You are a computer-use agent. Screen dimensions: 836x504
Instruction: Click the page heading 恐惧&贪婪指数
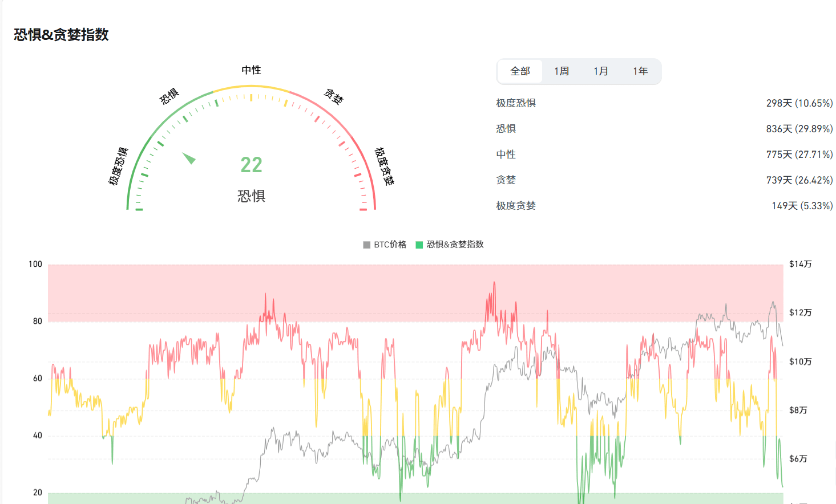[61, 35]
